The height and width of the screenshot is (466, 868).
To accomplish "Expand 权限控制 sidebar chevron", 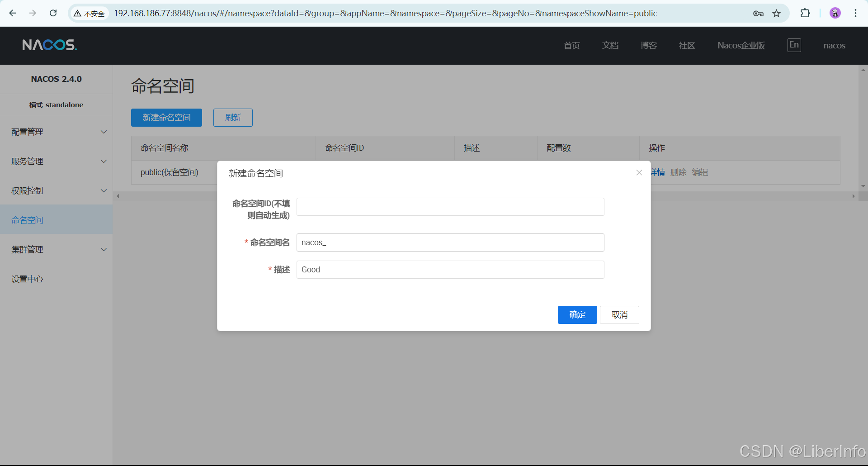I will [x=104, y=191].
